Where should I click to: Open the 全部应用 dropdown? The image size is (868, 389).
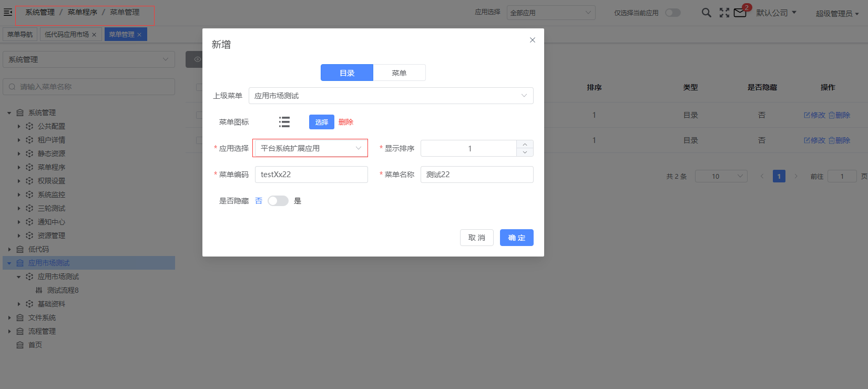(x=551, y=13)
